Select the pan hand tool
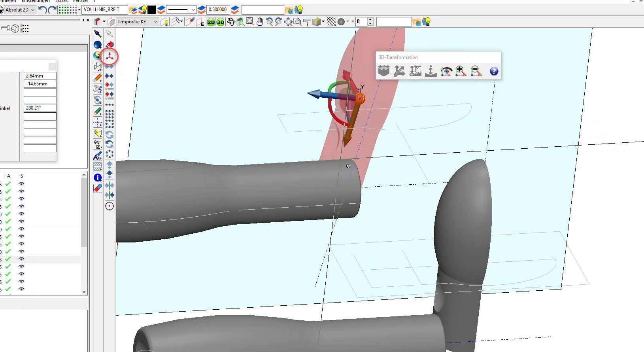 click(x=260, y=22)
